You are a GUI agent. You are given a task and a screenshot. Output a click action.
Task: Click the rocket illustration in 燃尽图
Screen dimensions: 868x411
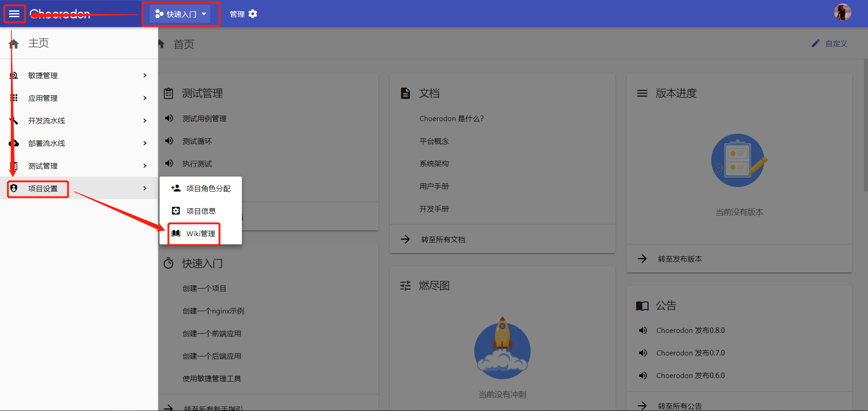pos(502,348)
